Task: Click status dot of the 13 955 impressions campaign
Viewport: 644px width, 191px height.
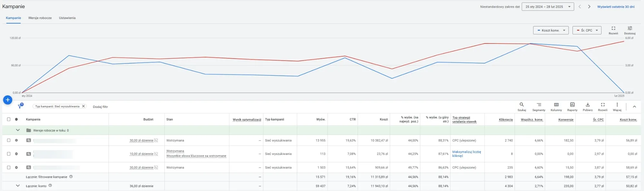Action: [x=16, y=140]
